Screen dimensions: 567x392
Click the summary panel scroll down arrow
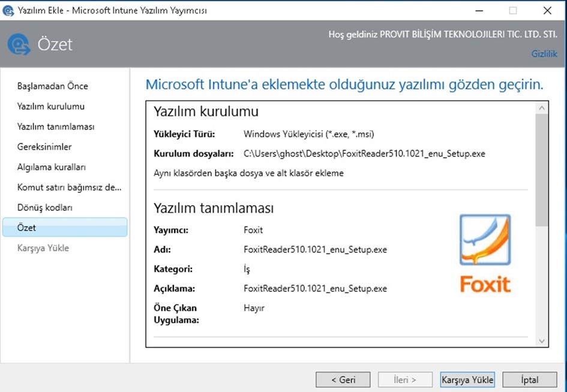[x=541, y=340]
